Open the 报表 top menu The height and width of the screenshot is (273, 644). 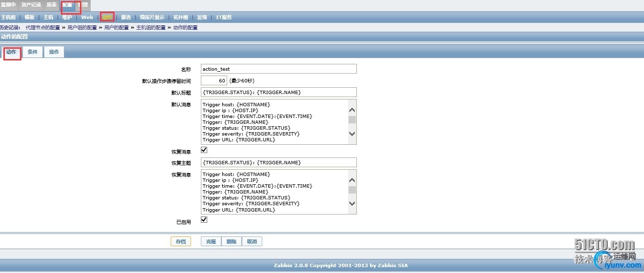click(52, 5)
